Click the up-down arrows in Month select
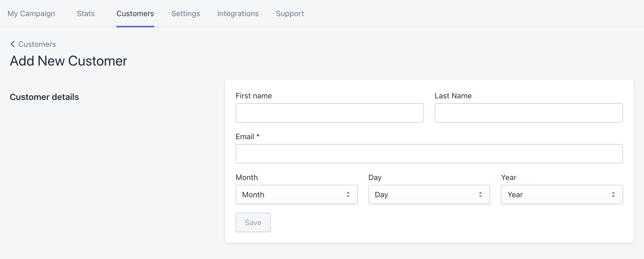 coord(348,195)
